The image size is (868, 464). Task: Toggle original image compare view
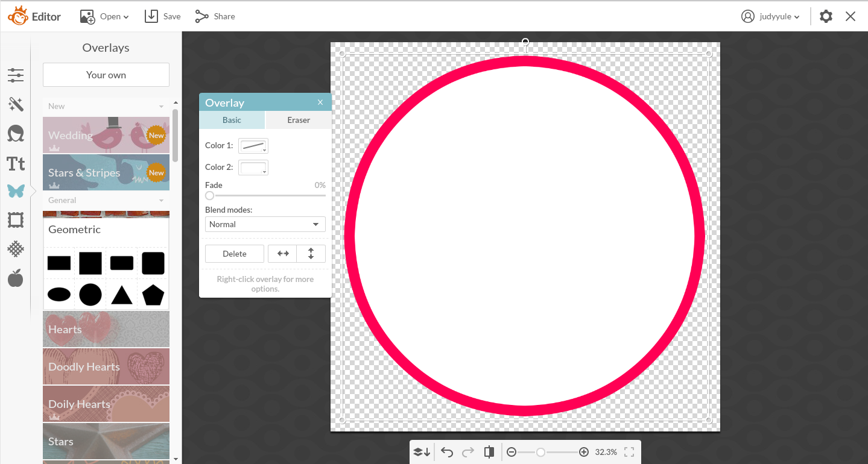pos(489,452)
